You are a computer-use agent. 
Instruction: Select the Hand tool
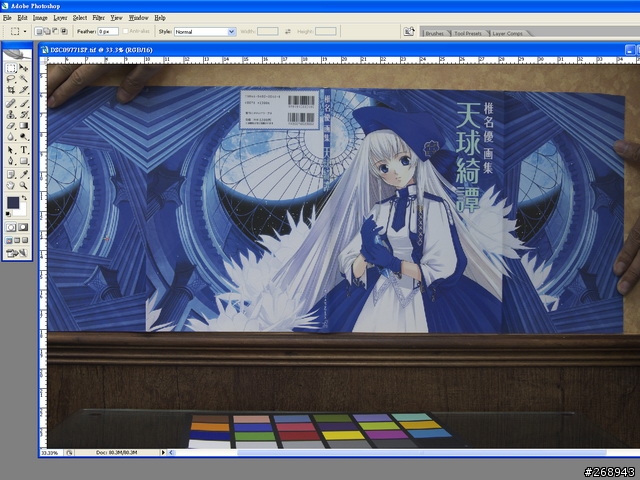coord(11,186)
